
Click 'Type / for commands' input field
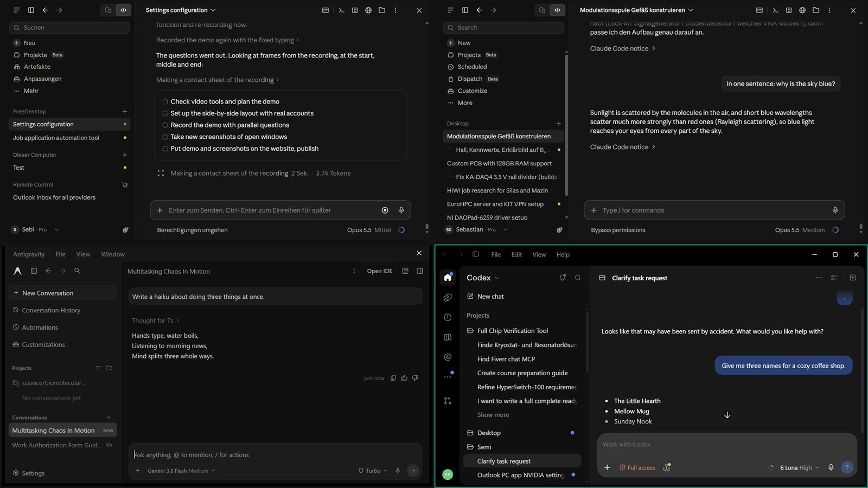coord(714,210)
